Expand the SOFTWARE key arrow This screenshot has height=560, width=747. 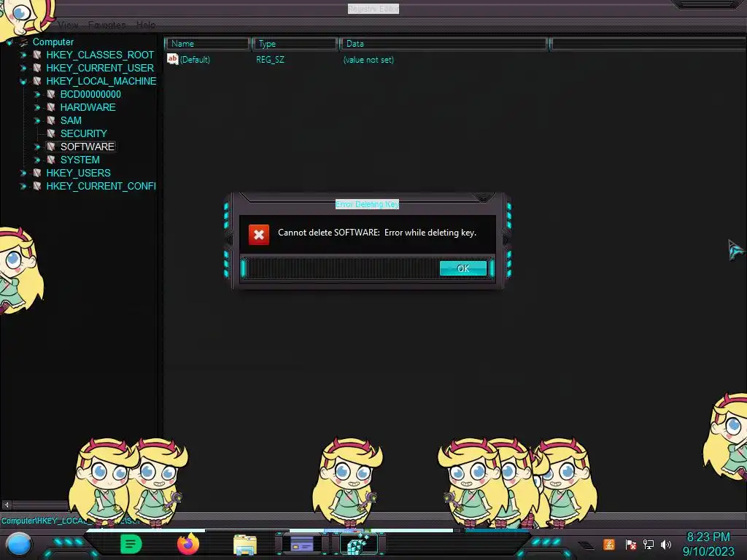click(37, 147)
